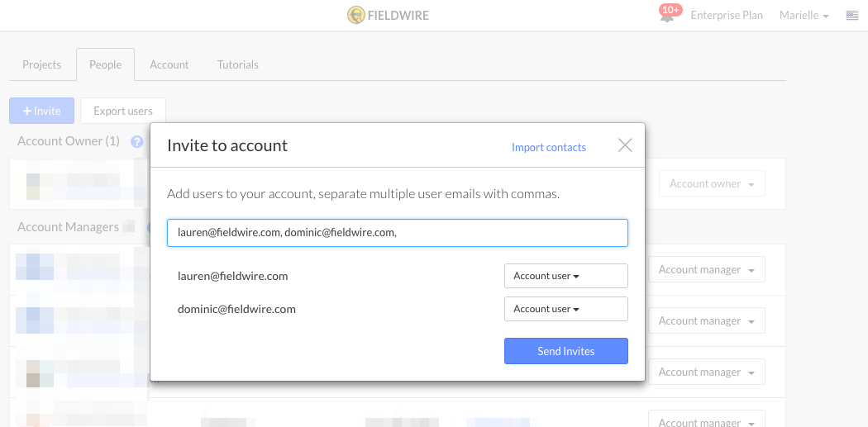Click the + Invite button
This screenshot has height=427, width=868.
coord(41,111)
